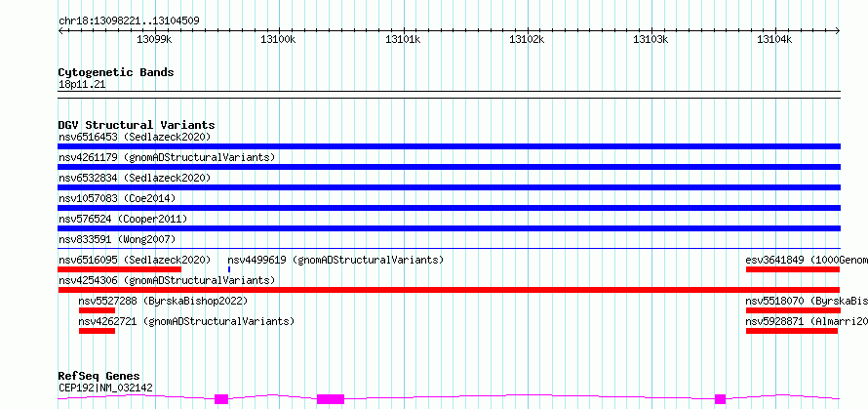This screenshot has height=409, width=868.
Task: Select the long red bar under nsv4254306
Action: pyautogui.click(x=449, y=290)
